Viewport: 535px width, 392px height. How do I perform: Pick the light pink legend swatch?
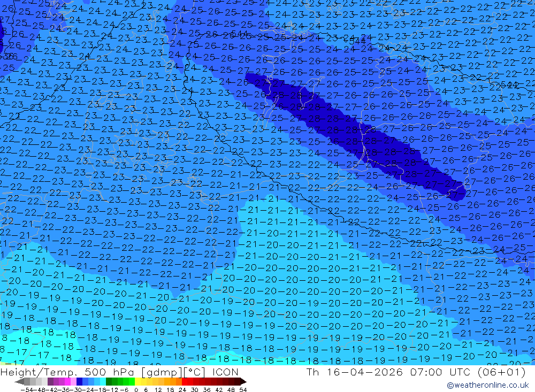(x=73, y=382)
